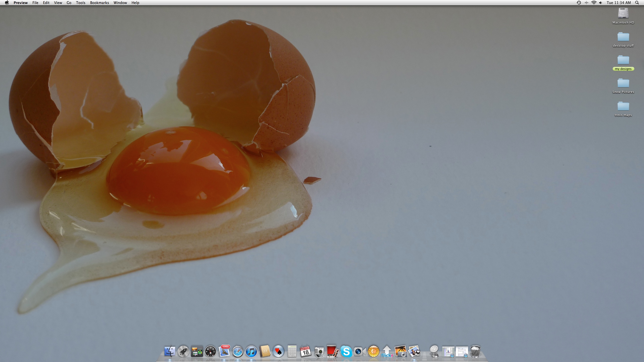Screen dimensions: 644x362
Task: Open Launchpad from the Dock
Action: click(x=183, y=351)
